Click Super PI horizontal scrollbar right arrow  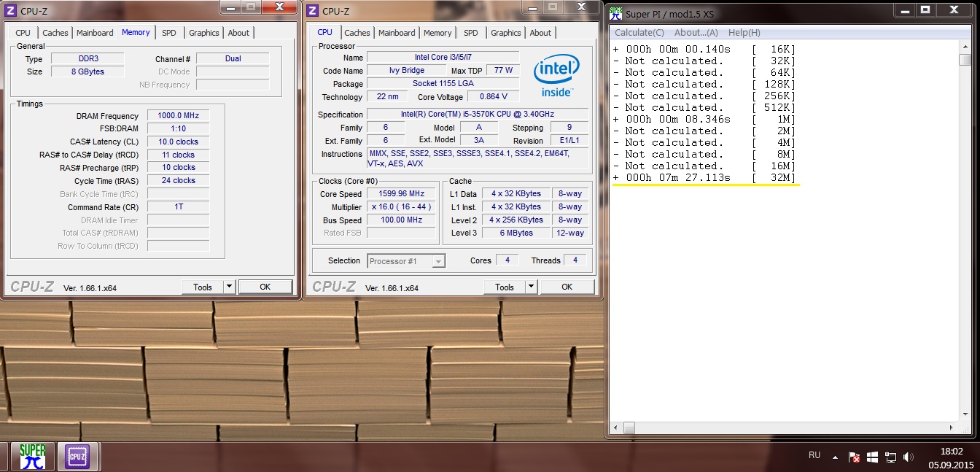tap(952, 428)
